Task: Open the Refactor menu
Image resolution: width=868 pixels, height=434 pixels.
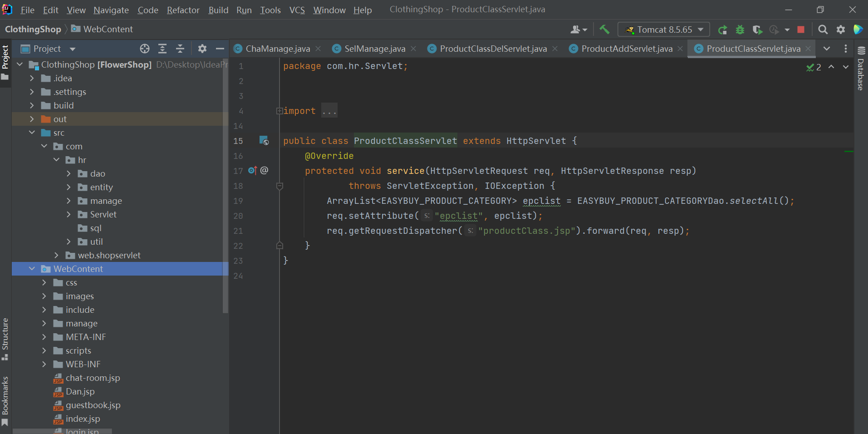Action: coord(183,10)
